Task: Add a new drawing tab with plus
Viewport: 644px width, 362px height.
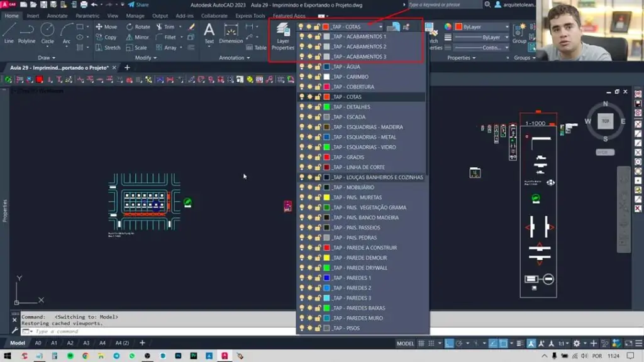Action: click(127, 68)
